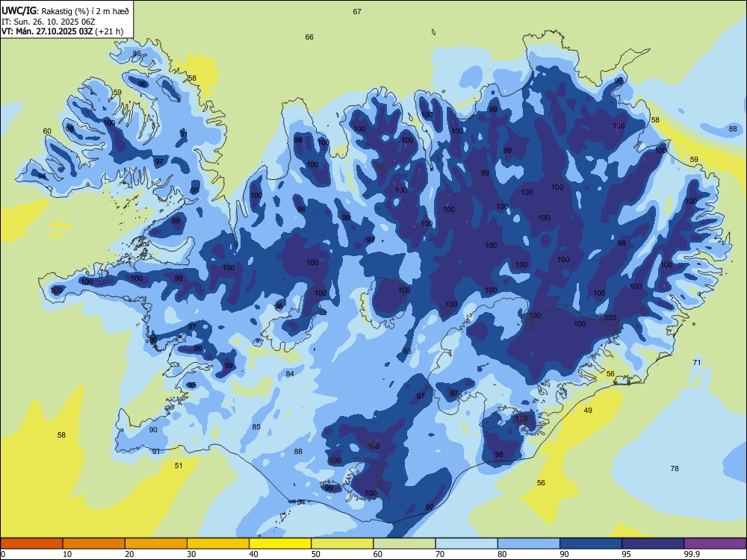Click the '10' tick label on legend
Screen dimensions: 747x560
click(x=67, y=554)
